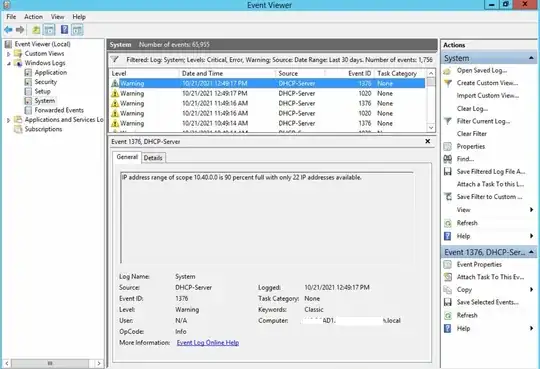The width and height of the screenshot is (540, 369).
Task: Open the Event Log Online Help link
Action: (208, 343)
